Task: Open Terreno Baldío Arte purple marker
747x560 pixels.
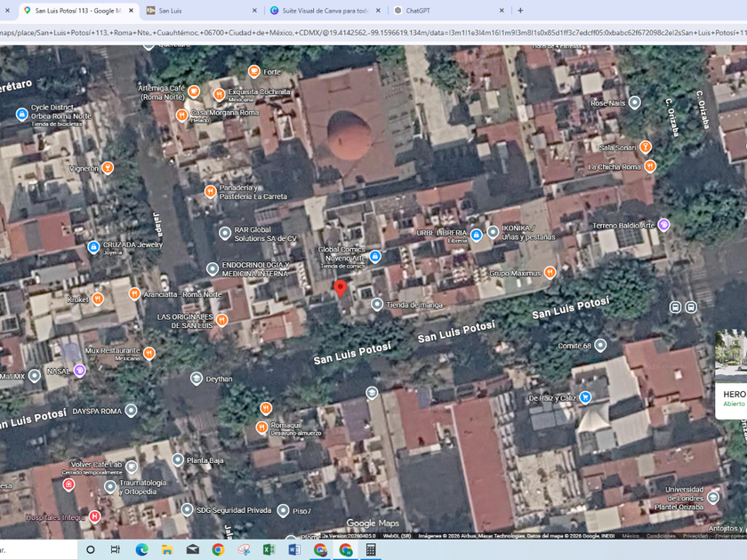Action: tap(663, 226)
